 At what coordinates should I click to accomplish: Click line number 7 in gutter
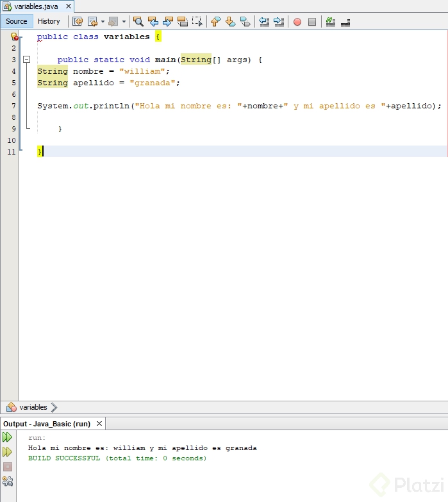(x=13, y=106)
